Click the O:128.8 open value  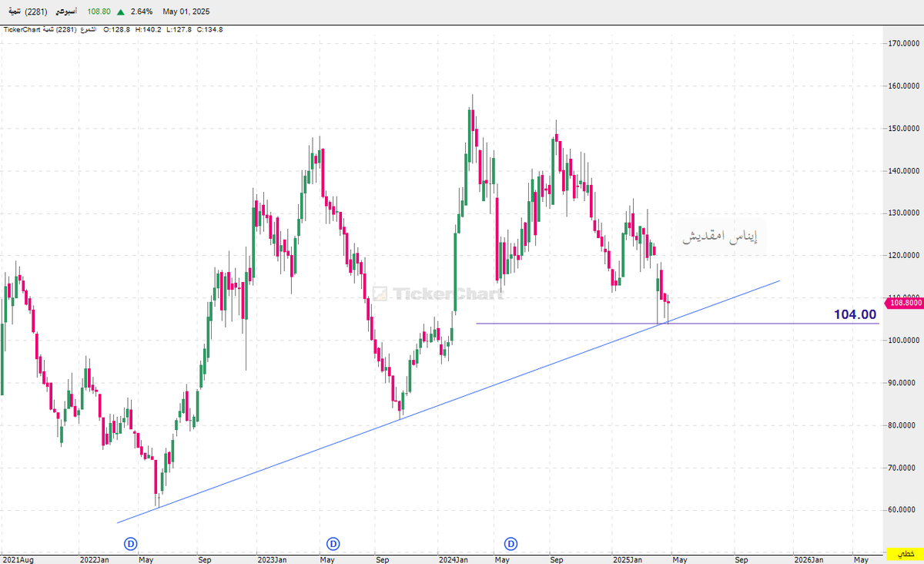coord(115,30)
